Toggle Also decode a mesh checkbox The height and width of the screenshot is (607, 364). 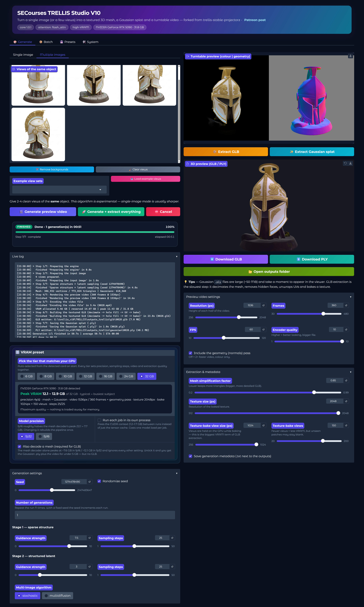click(19, 446)
